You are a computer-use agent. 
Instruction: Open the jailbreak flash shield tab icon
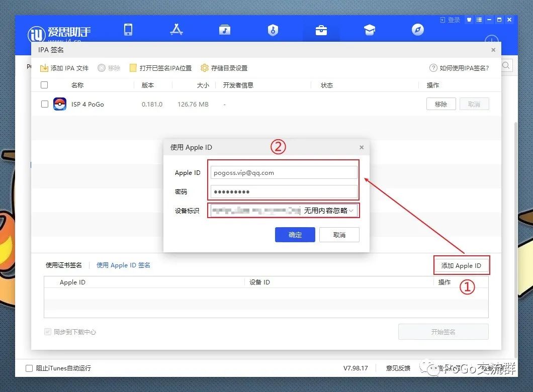tap(273, 30)
